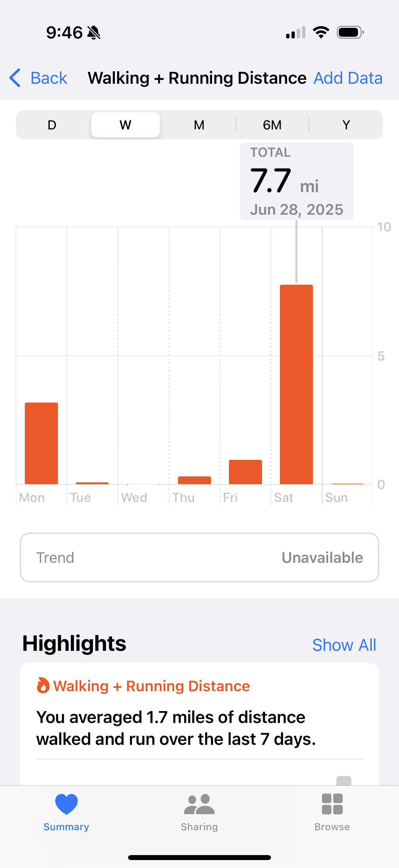
Task: Select the W week range segment
Action: tap(126, 125)
